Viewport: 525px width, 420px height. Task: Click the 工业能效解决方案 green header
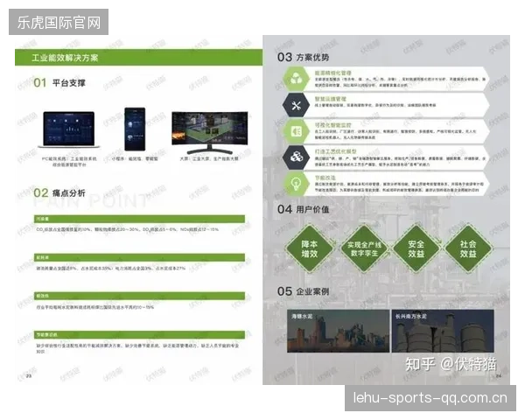click(138, 57)
